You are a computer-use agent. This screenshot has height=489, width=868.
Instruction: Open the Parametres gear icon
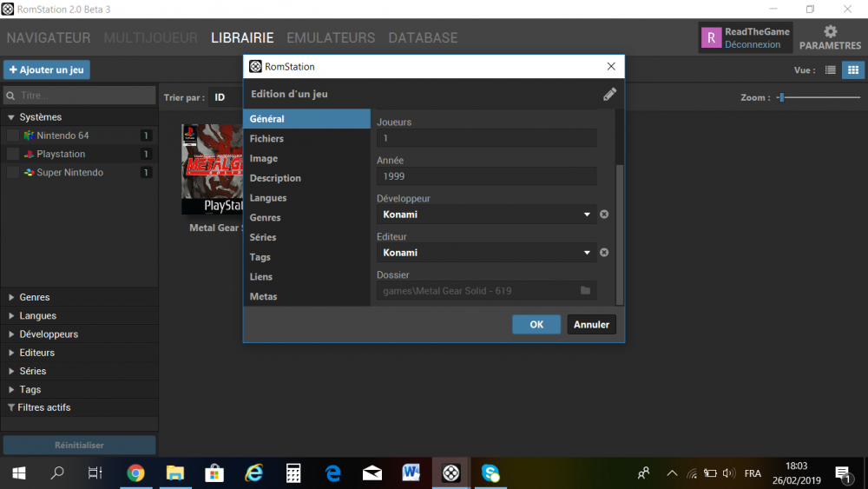pos(830,32)
